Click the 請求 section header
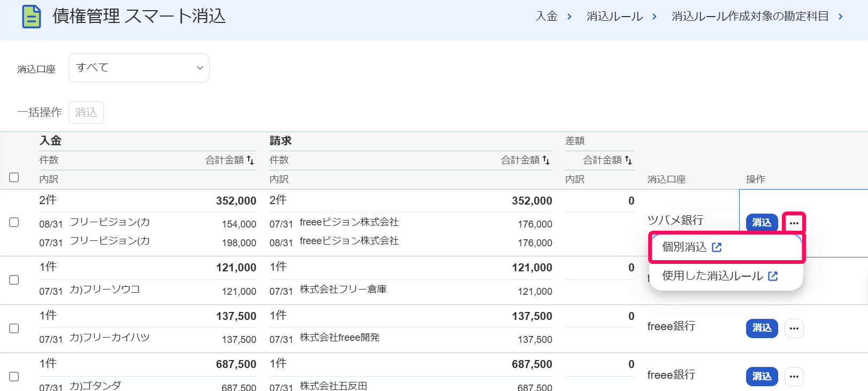The height and width of the screenshot is (391, 868). click(281, 140)
